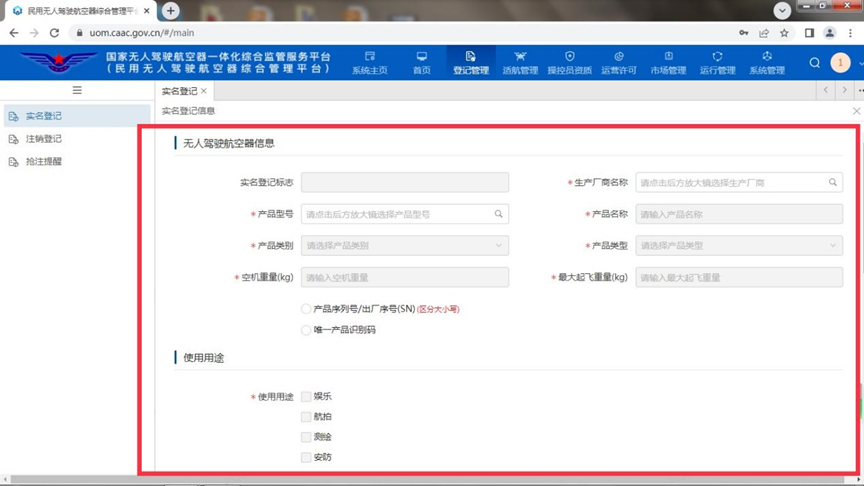Click the search magnifier in header
This screenshot has height=486, width=864.
point(815,63)
